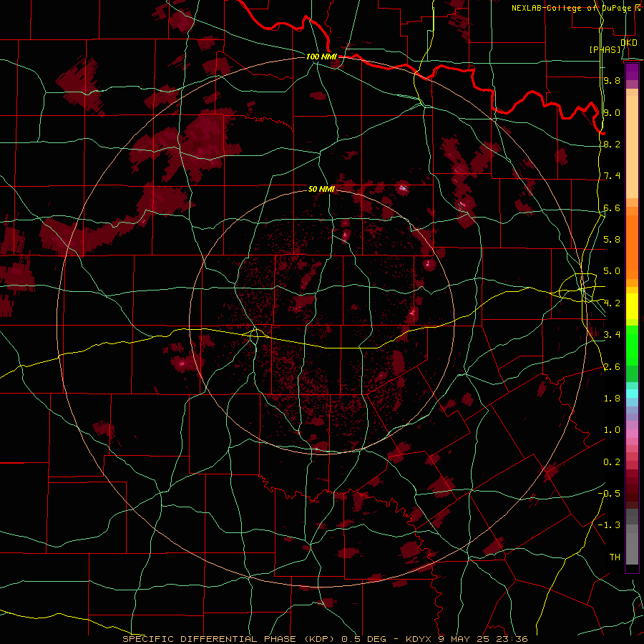The image size is (644, 644).
Task: Pick the bright yellow band on colorbar
Action: (632, 306)
